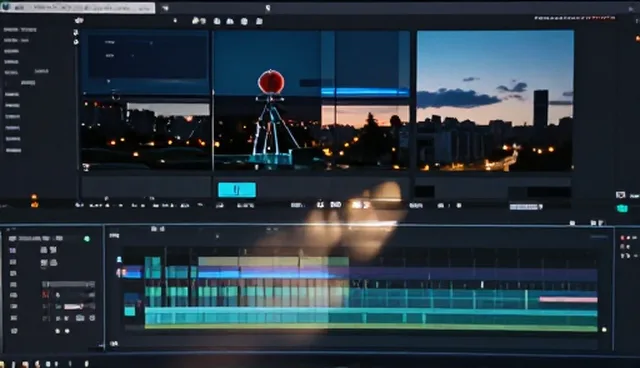The height and width of the screenshot is (368, 640).
Task: Click the monitor icon above the teal icon
Action: (x=620, y=195)
